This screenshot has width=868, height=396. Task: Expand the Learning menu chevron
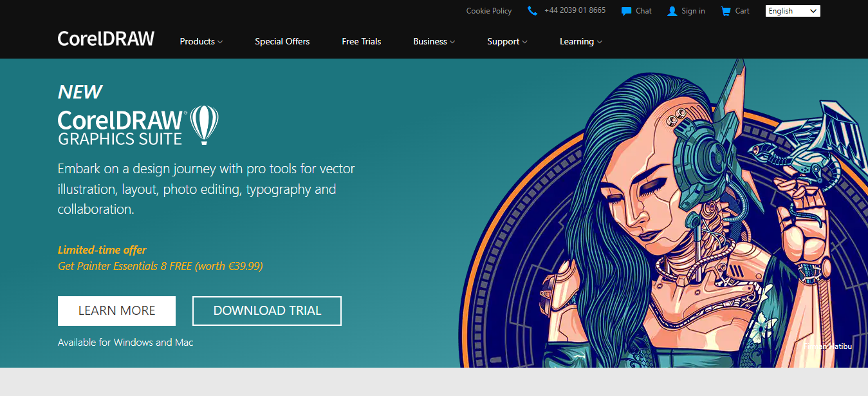pyautogui.click(x=600, y=42)
